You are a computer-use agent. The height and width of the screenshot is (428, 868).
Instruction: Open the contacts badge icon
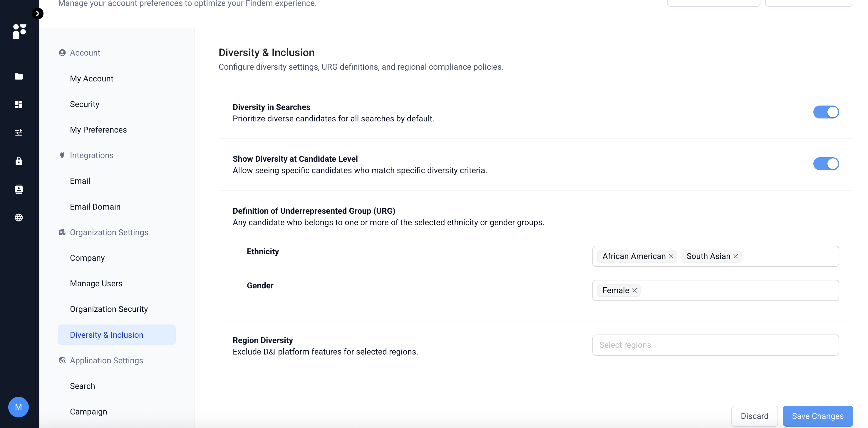(x=19, y=189)
